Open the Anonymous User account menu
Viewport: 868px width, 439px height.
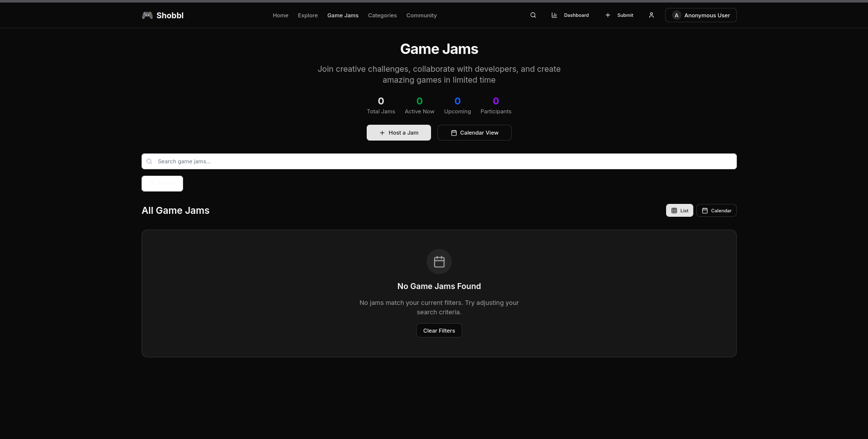707,15
